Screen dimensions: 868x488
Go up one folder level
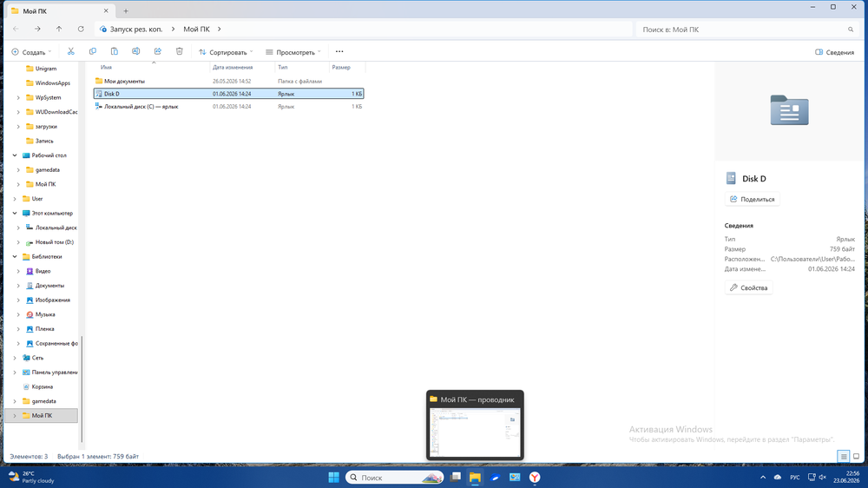click(59, 29)
